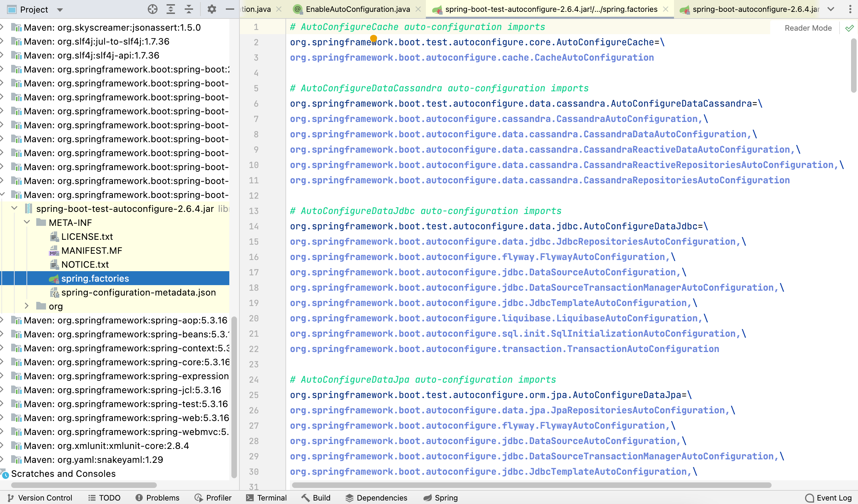
Task: Open the Dependencies tool window
Action: (376, 498)
